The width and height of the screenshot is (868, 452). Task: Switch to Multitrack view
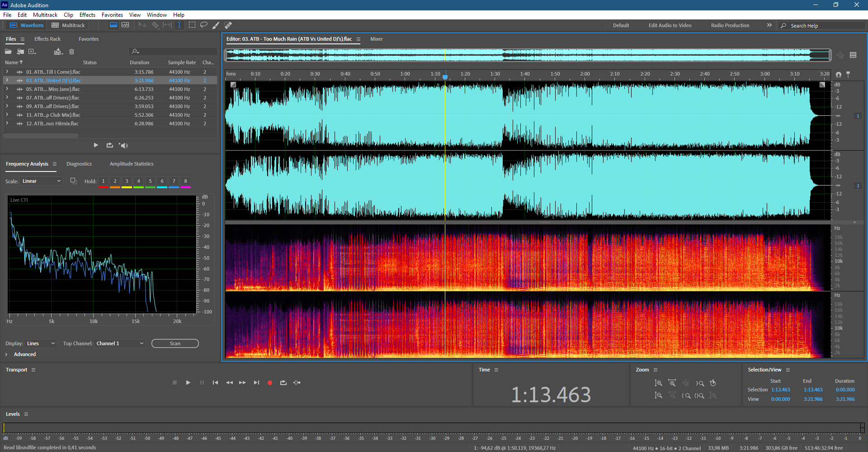[x=68, y=25]
